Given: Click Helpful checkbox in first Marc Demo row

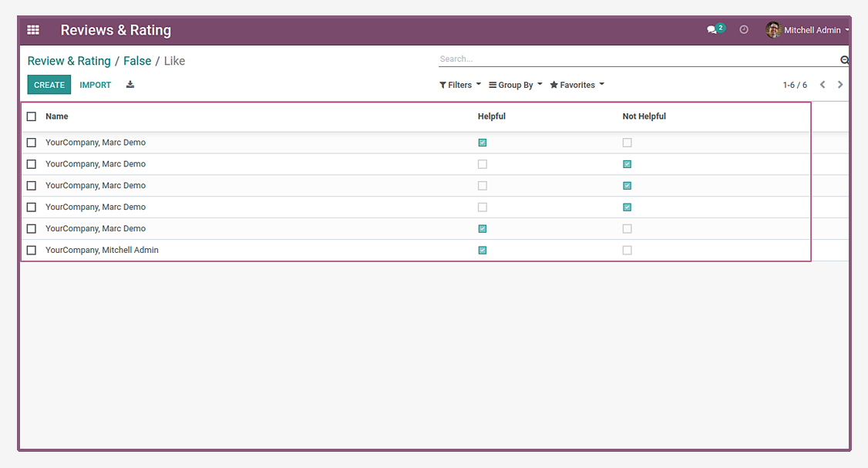Looking at the screenshot, I should [483, 143].
